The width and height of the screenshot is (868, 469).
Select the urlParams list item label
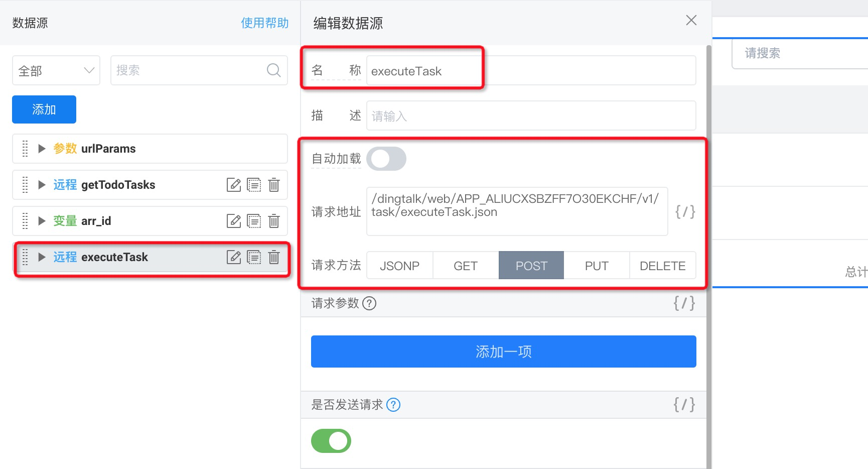click(x=108, y=149)
